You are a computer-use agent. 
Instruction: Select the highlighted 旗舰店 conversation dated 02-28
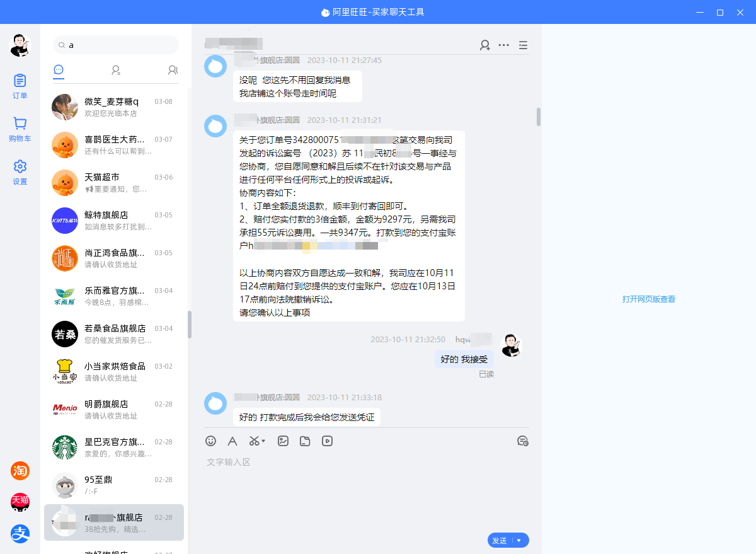(x=114, y=522)
